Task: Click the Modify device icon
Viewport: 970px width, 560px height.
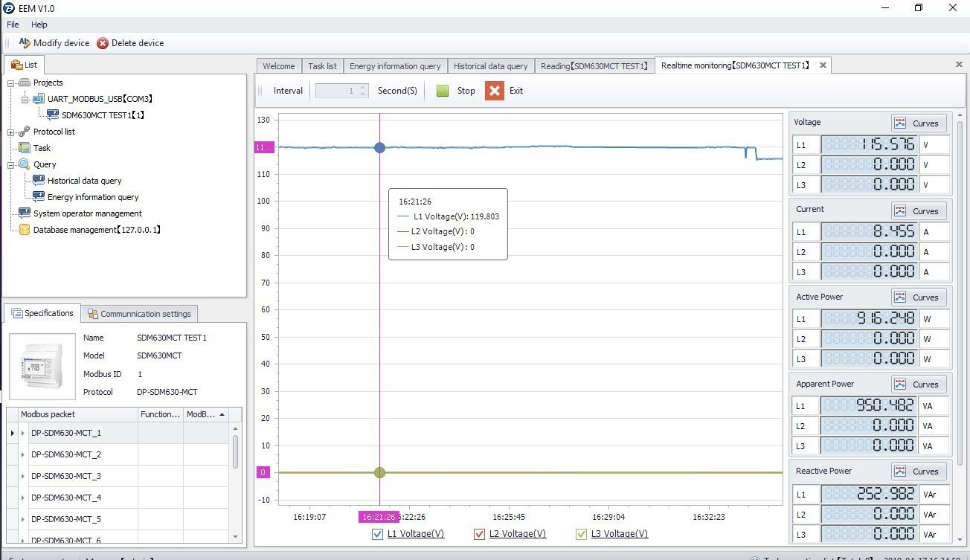Action: click(25, 43)
